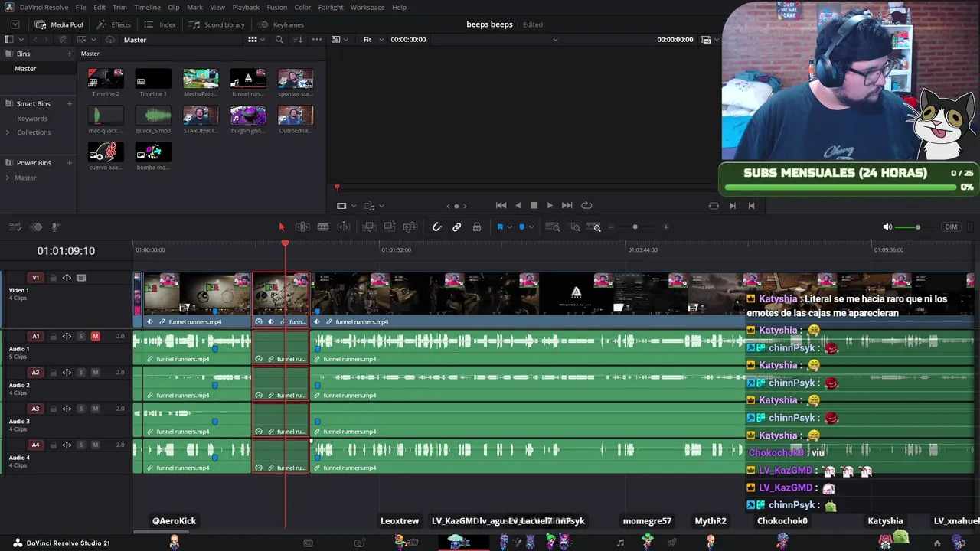This screenshot has width=980, height=551.
Task: Open the timeline name dropdown in viewer
Action: click(x=555, y=40)
